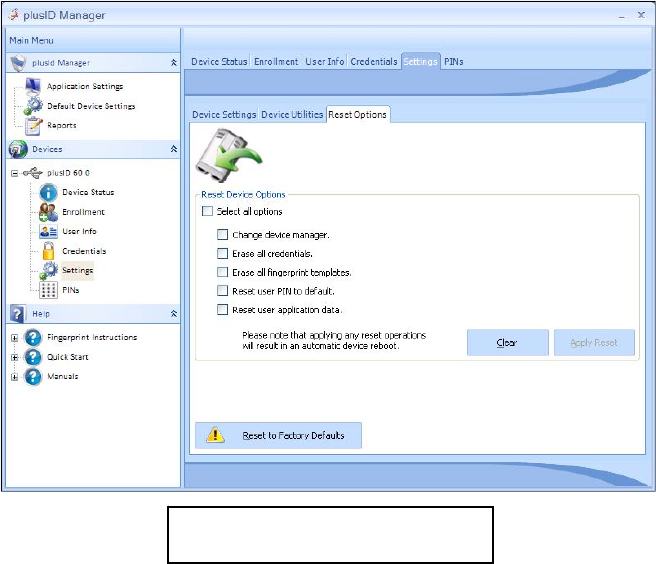
Task: Switch to the Device Status tab
Action: (219, 62)
